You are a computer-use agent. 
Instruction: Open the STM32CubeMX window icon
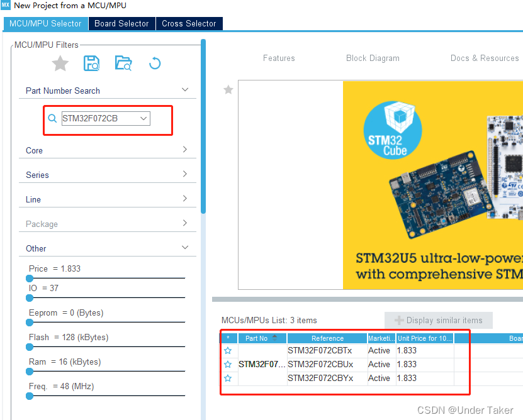point(6,5)
